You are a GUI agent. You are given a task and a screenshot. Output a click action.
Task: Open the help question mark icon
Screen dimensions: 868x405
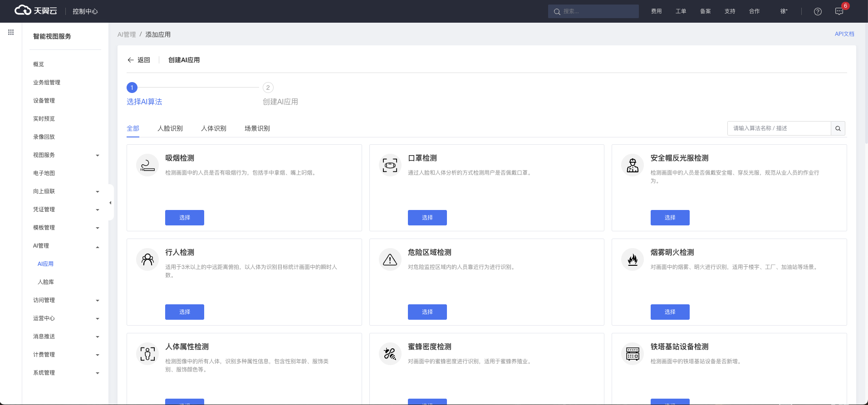tap(818, 11)
